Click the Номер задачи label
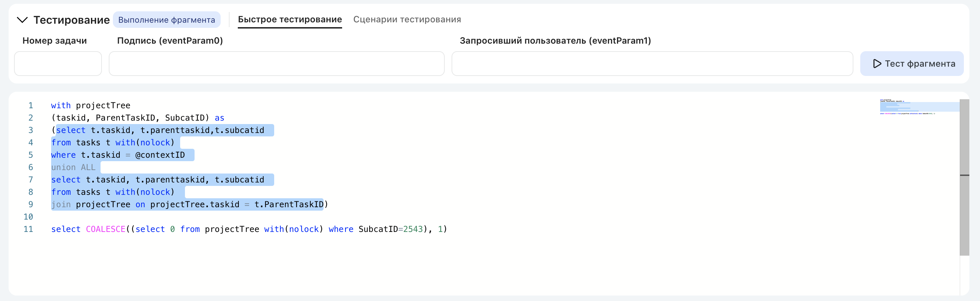 pyautogui.click(x=55, y=41)
